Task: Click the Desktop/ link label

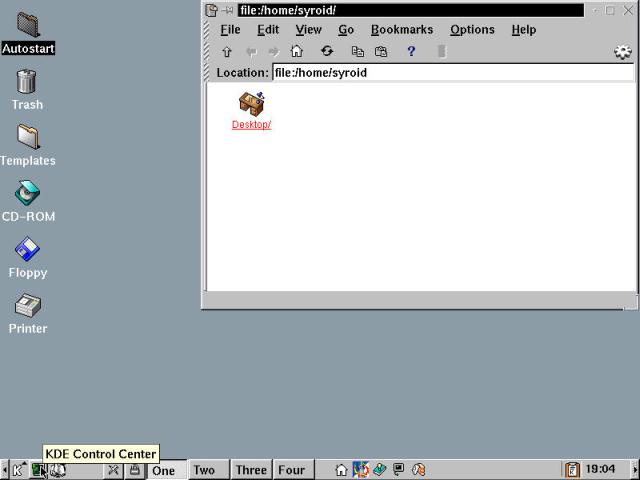Action: [251, 125]
